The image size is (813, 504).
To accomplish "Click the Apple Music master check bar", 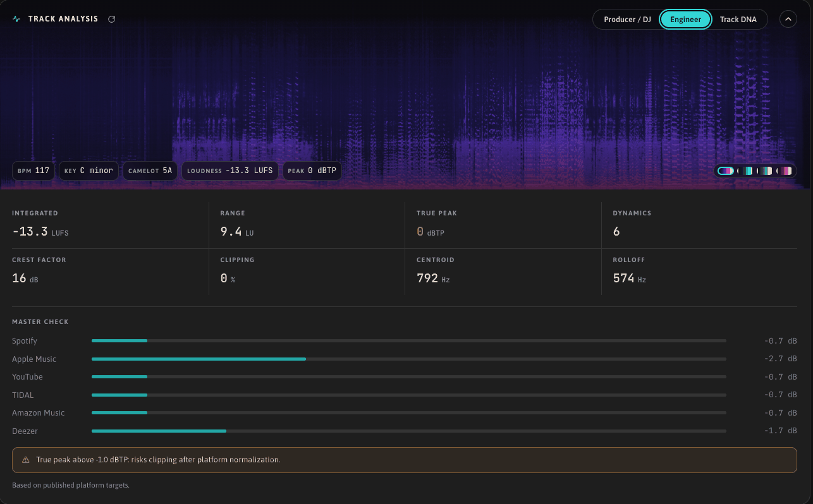I will 408,359.
